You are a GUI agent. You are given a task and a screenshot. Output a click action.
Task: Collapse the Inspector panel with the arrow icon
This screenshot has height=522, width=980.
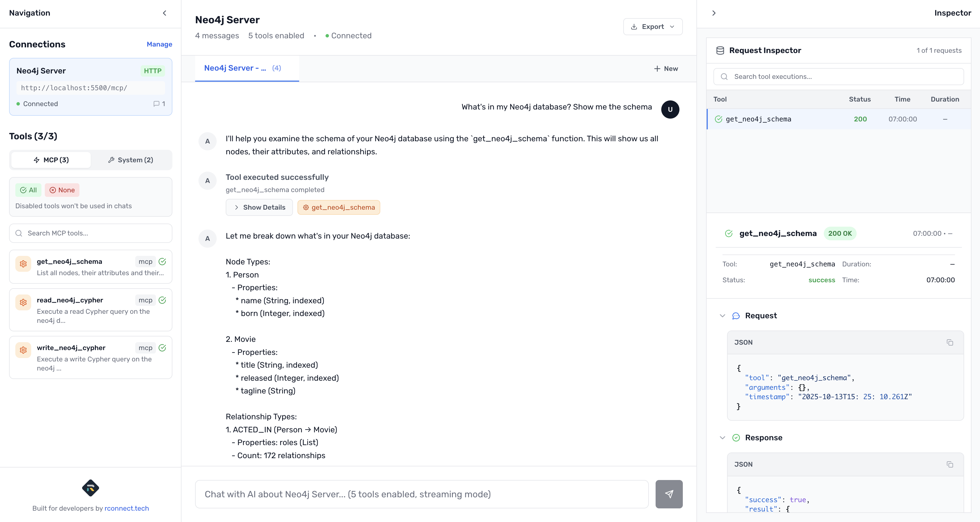714,13
